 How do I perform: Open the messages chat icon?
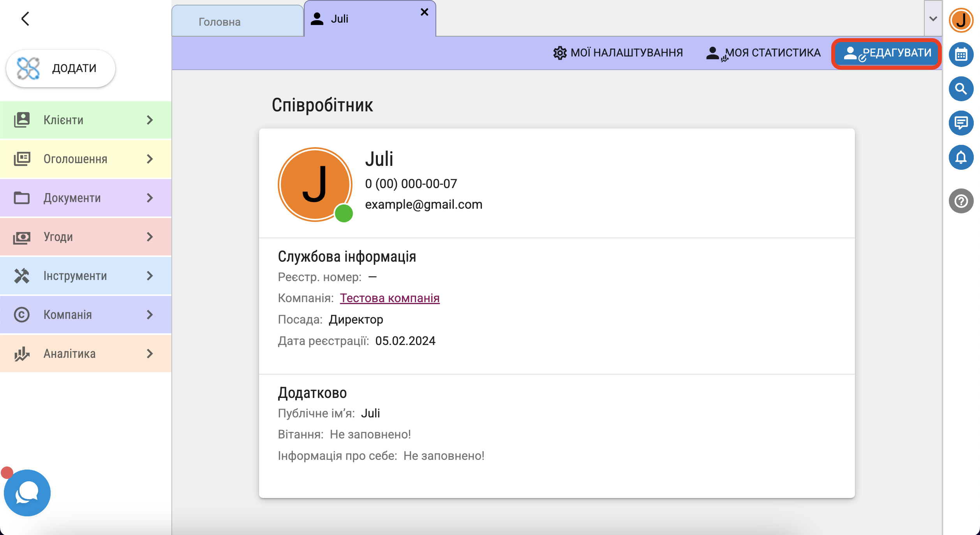(961, 123)
